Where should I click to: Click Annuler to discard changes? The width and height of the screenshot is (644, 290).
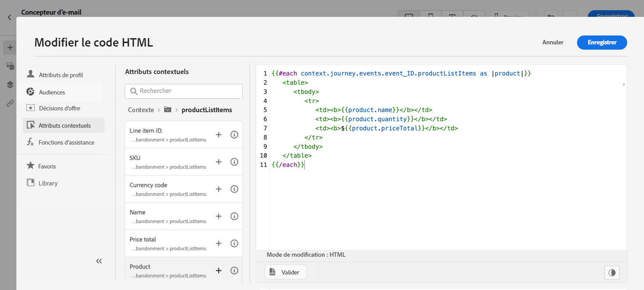pyautogui.click(x=553, y=43)
